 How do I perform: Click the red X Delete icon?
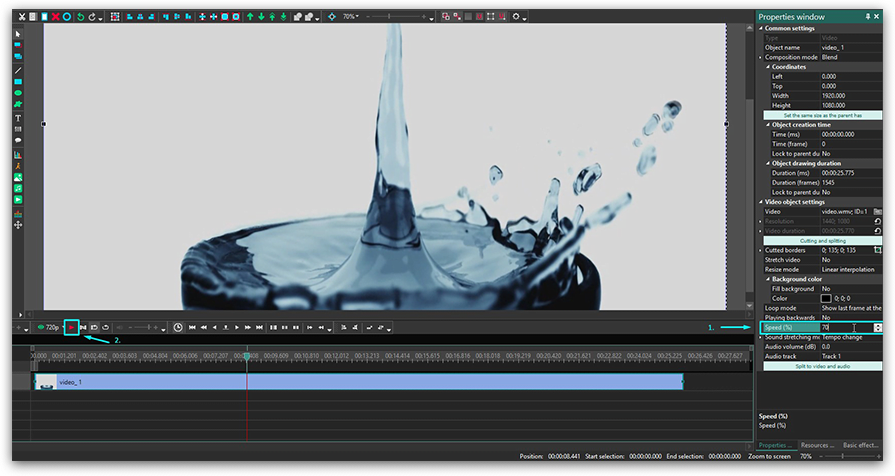(55, 17)
